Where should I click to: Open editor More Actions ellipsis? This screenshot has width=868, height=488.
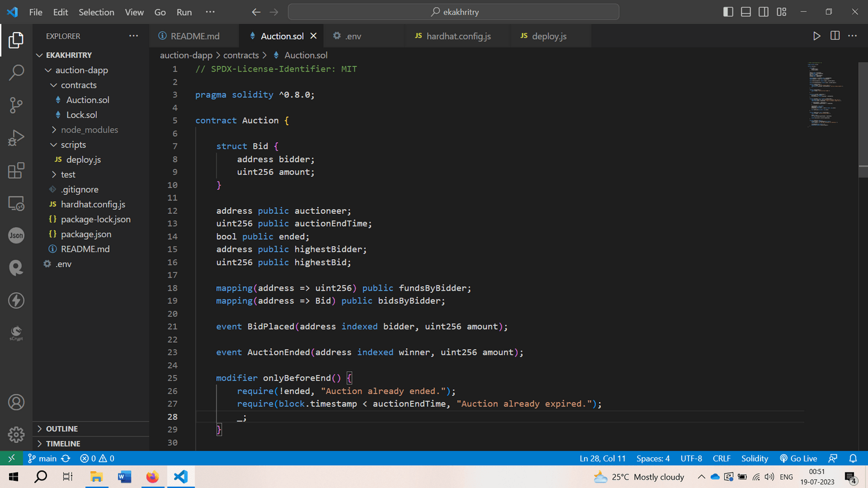[852, 36]
